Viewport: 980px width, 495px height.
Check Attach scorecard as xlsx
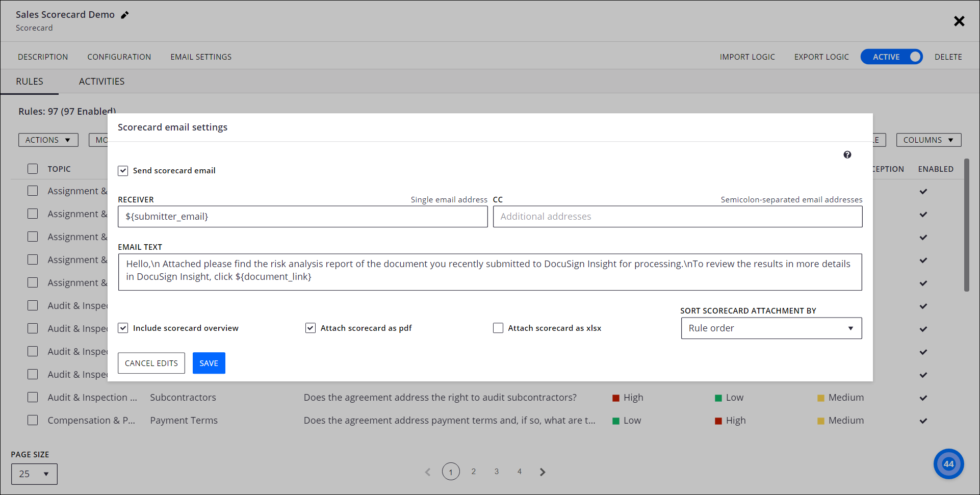click(498, 328)
